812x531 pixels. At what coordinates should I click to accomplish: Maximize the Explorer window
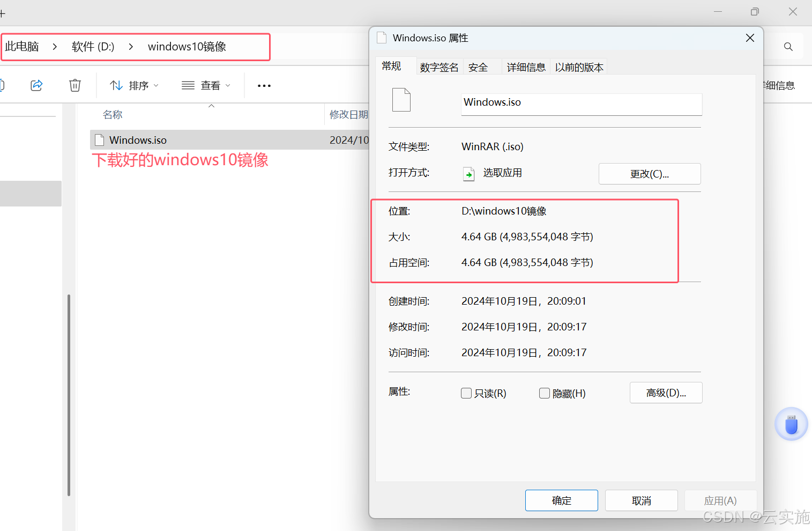tap(755, 12)
